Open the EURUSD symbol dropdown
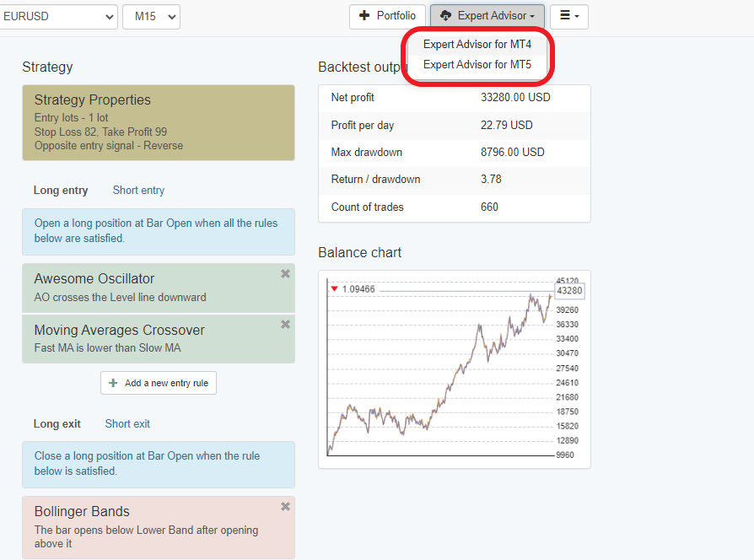754x560 pixels. (x=57, y=17)
